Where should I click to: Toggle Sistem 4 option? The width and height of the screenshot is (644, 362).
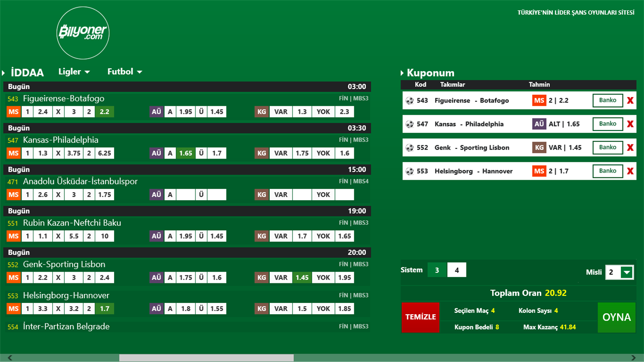[457, 270]
